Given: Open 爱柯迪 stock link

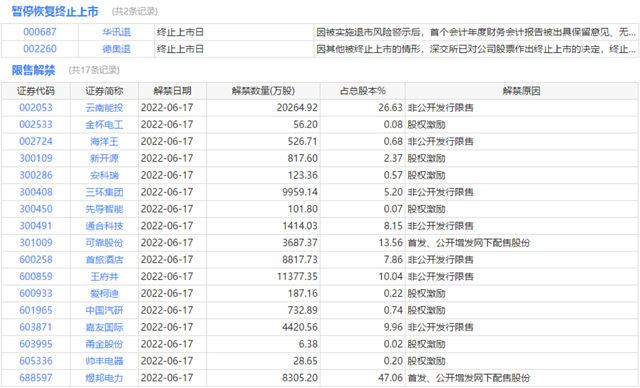Looking at the screenshot, I should pyautogui.click(x=104, y=293).
